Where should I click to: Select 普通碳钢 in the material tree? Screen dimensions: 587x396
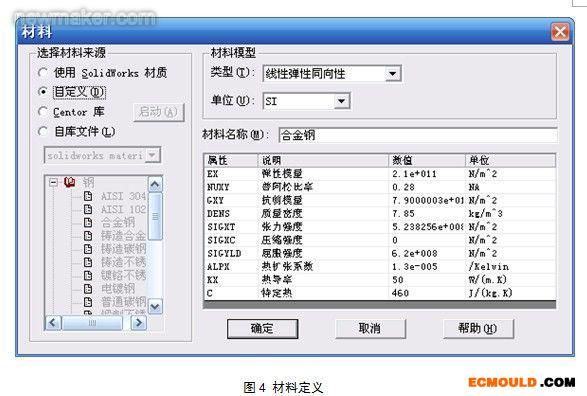(124, 302)
